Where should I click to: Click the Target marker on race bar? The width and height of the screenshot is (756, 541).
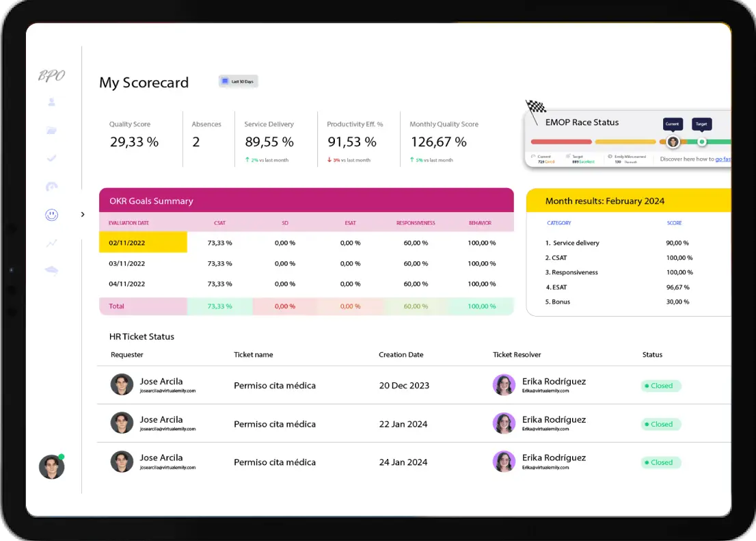click(x=702, y=142)
